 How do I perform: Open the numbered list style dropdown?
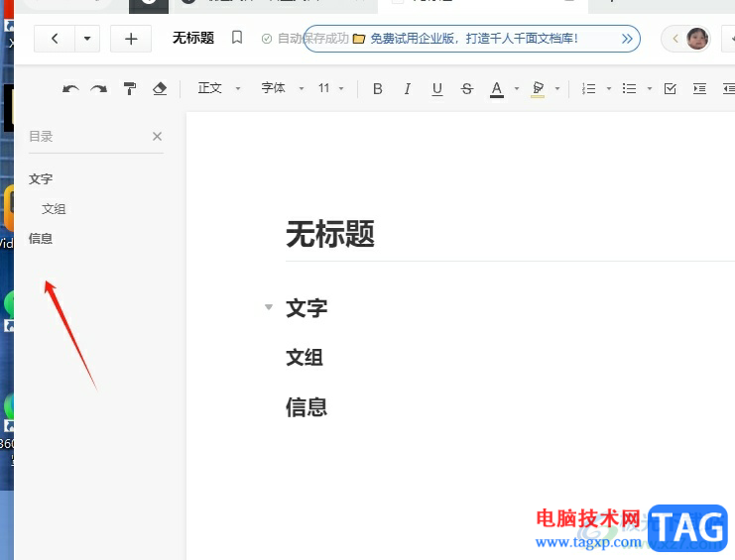609,88
